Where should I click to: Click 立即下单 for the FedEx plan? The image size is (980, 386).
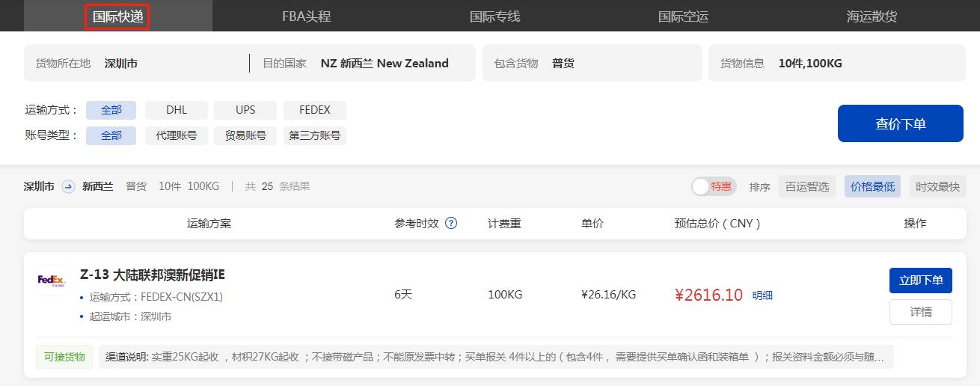tap(921, 281)
